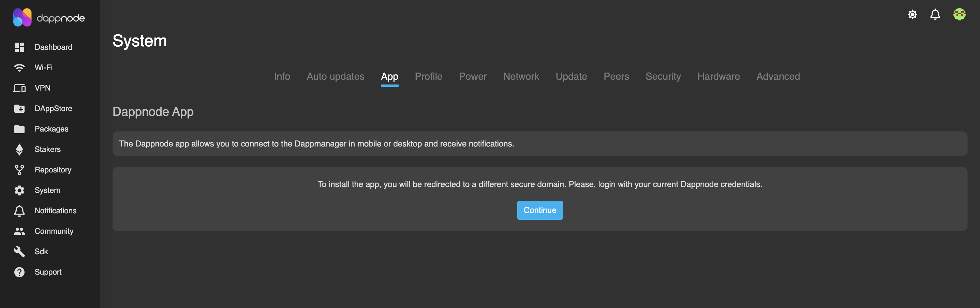
Task: Open the VPN devices icon
Action: pyautogui.click(x=19, y=88)
